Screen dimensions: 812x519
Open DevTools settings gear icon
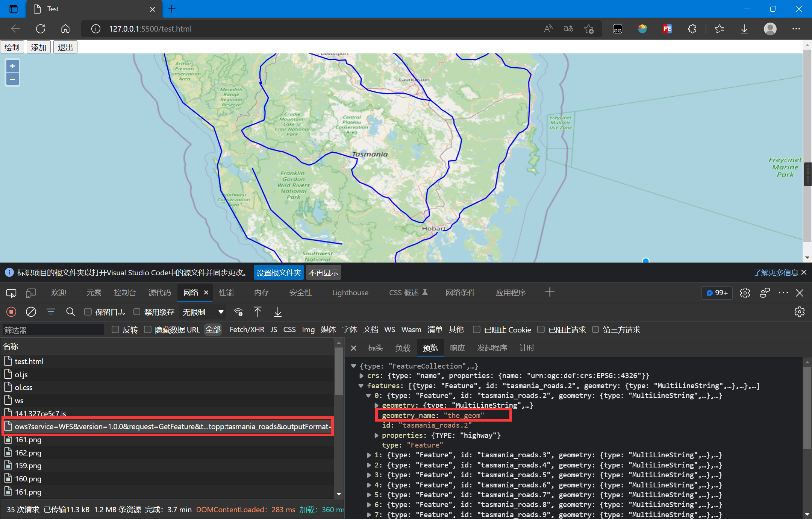coord(745,293)
